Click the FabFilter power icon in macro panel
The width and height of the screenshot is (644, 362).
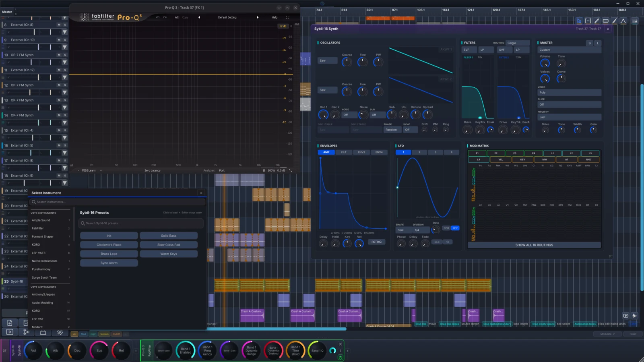341,358
